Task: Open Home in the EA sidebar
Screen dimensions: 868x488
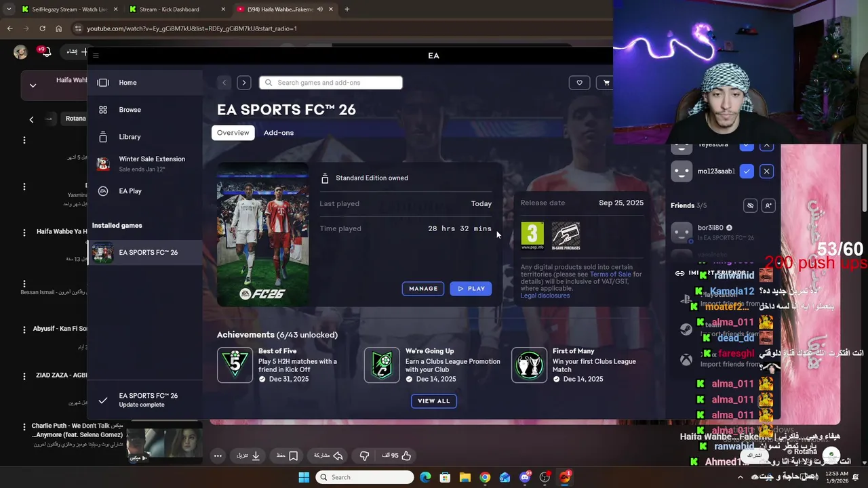Action: tap(146, 83)
